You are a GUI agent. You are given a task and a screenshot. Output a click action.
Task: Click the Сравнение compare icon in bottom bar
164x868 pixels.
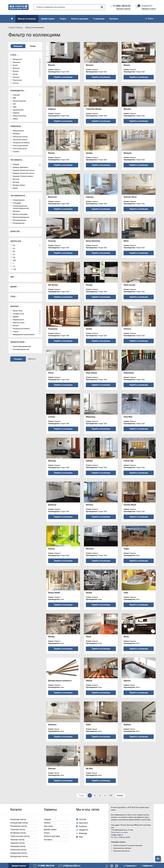tap(124, 866)
